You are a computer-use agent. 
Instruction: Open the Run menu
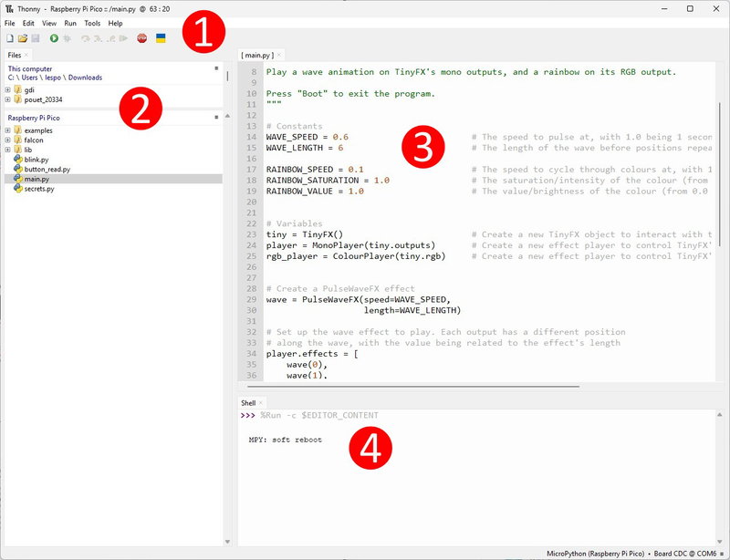click(70, 23)
